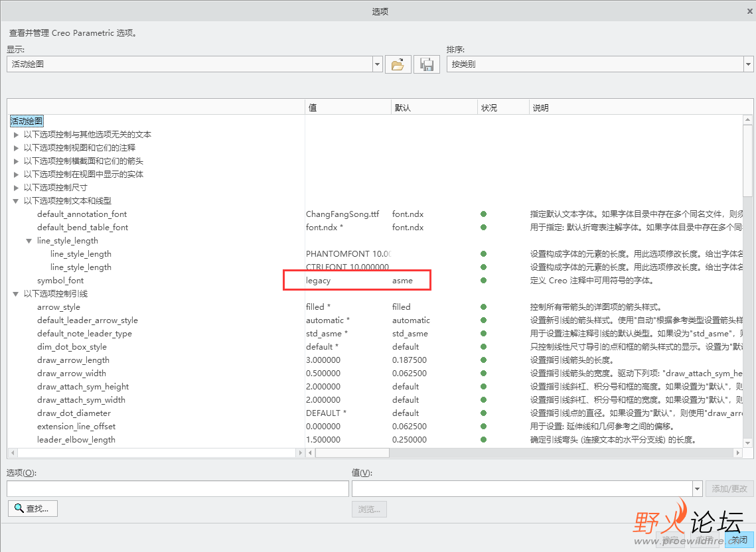
Task: Select the leader_elbow_length option
Action: 76,440
